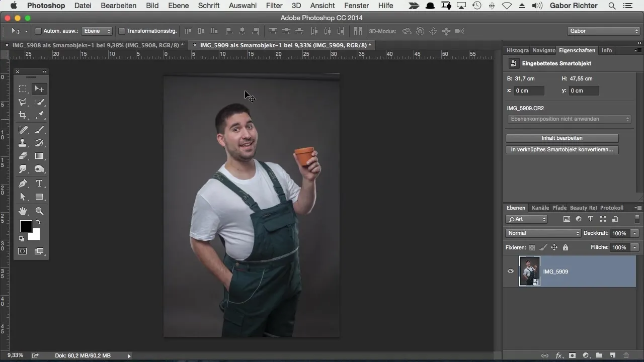Toggle lock position
644x362 pixels.
[554, 247]
